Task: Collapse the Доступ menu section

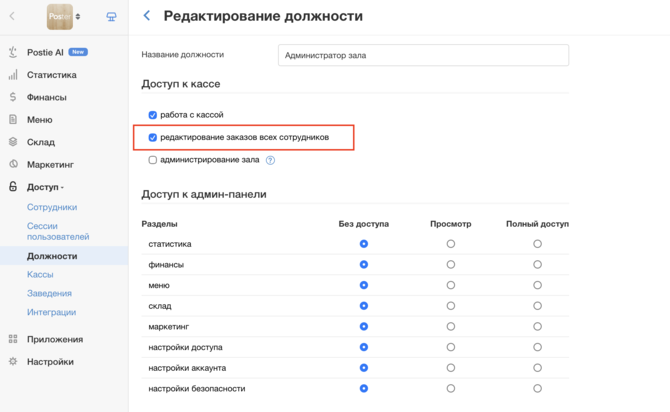Action: (45, 187)
